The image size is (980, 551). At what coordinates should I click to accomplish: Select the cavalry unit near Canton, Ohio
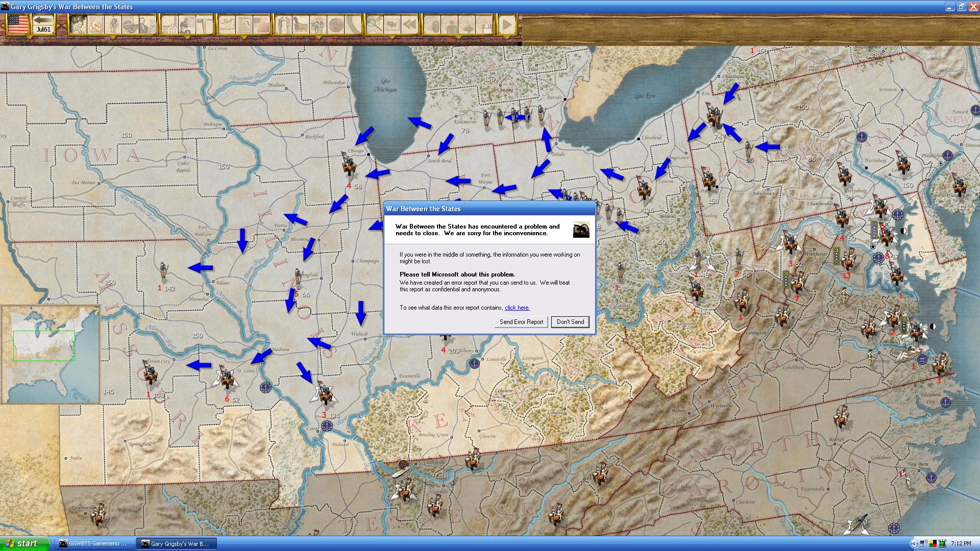pos(644,188)
